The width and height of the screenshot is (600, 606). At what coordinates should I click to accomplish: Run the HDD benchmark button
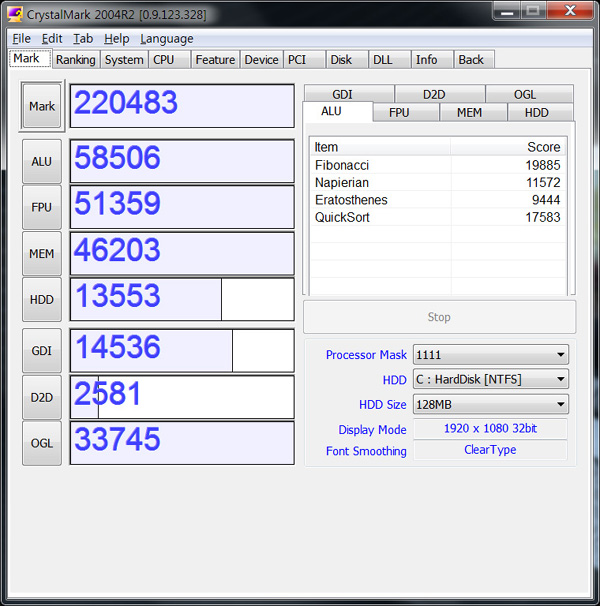[x=42, y=299]
